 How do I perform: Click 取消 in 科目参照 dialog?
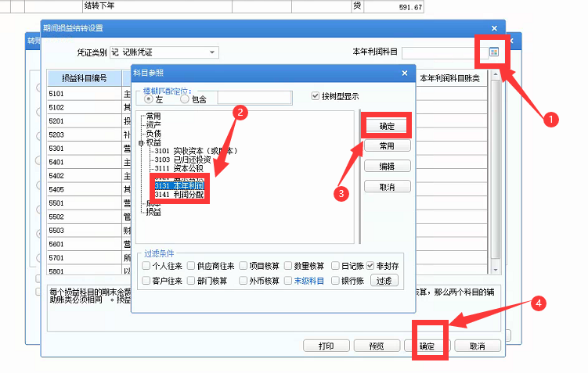click(387, 186)
